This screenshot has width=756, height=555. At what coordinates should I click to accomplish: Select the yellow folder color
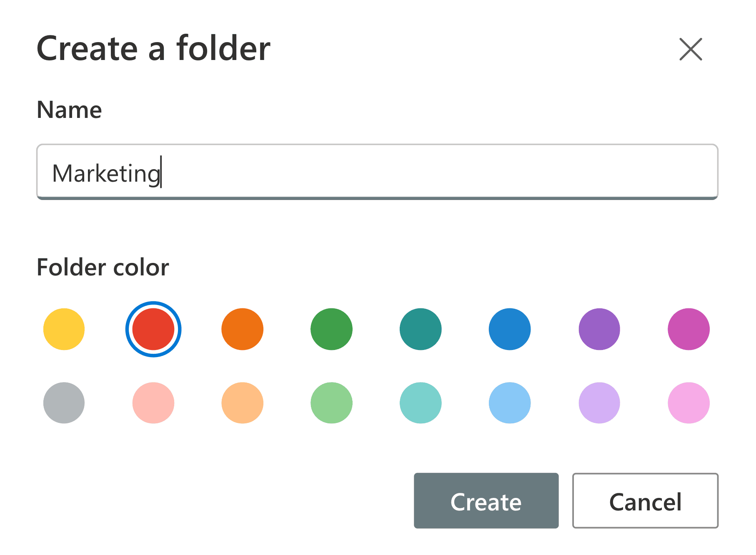[x=63, y=329]
